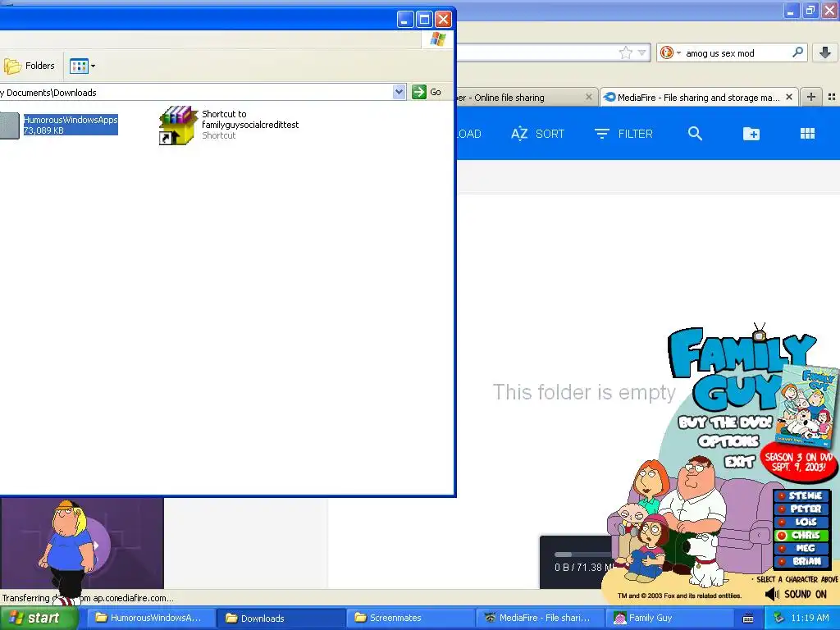Click the Family Guy DVD cover image
The width and height of the screenshot is (840, 630).
(x=807, y=404)
